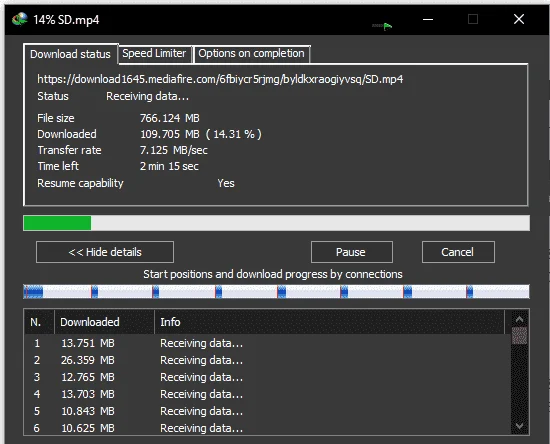Click the Downloaded column header
Screen dimensions: 550x444
(105, 322)
